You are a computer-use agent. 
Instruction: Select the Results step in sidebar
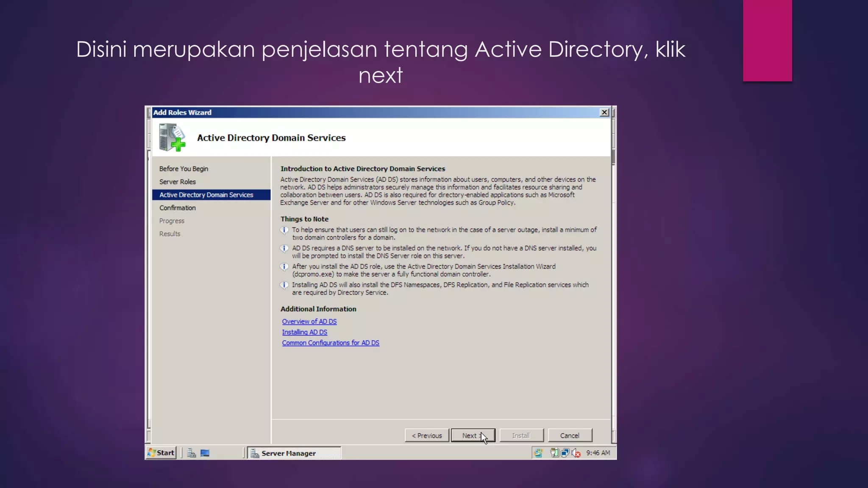[x=170, y=234]
